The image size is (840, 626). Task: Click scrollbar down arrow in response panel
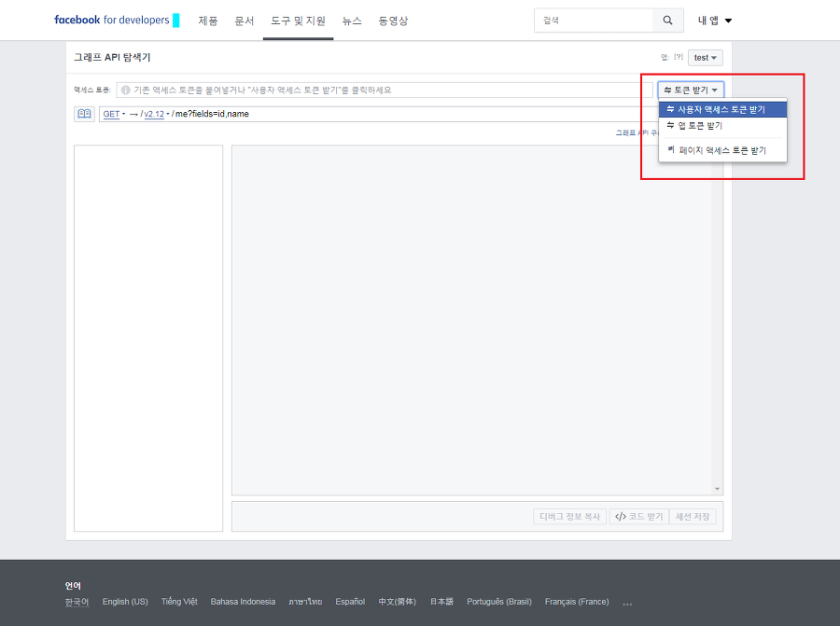coord(717,489)
